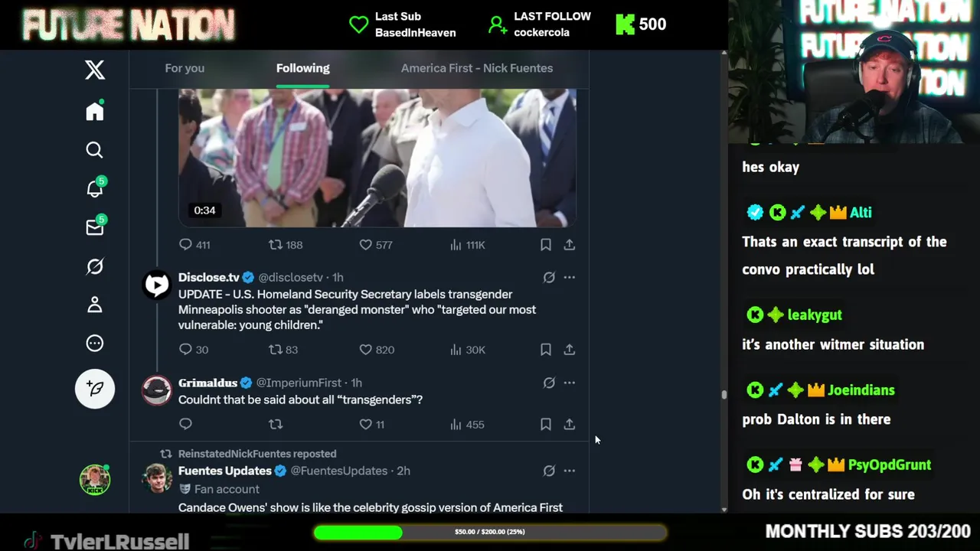980x551 pixels.
Task: Reply to Disclose.tv post with 30 replies
Action: tap(194, 350)
